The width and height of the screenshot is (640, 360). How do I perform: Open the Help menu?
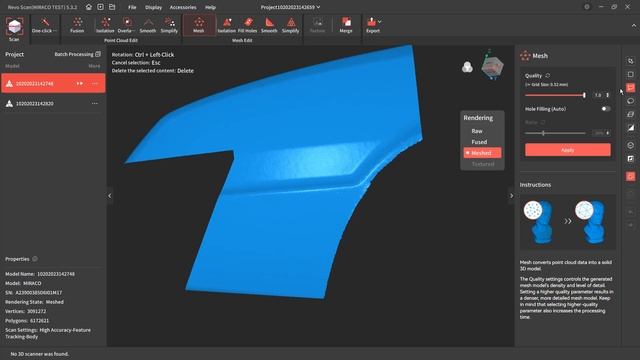coord(210,7)
